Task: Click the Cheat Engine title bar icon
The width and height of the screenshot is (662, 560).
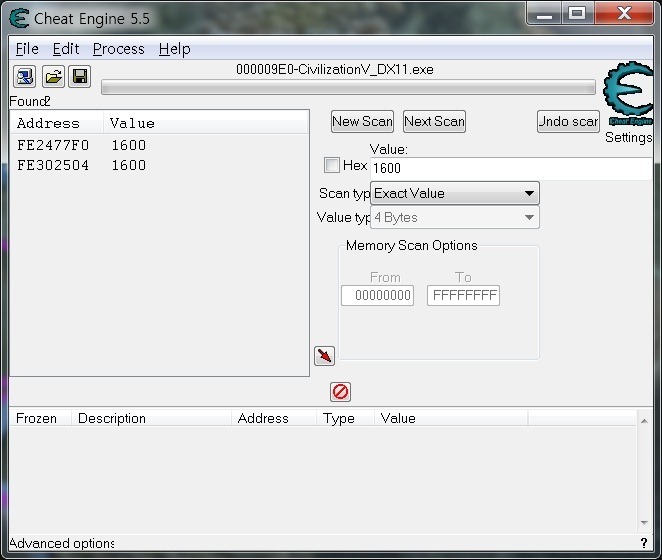Action: [x=19, y=19]
